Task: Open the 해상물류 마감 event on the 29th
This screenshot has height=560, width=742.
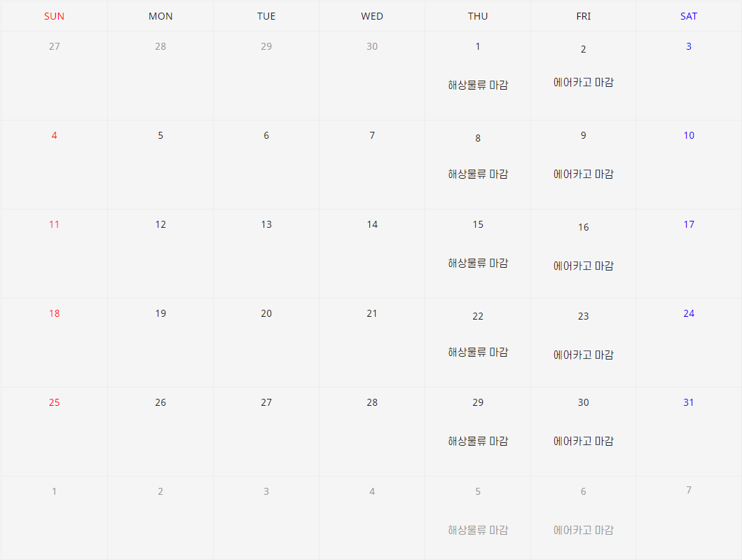Action: coord(477,442)
